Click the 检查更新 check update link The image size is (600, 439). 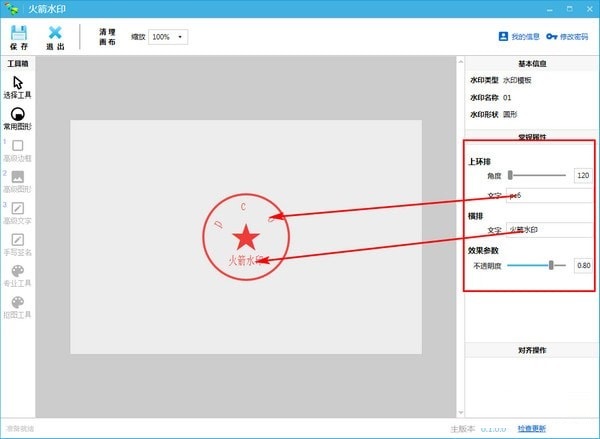point(532,428)
